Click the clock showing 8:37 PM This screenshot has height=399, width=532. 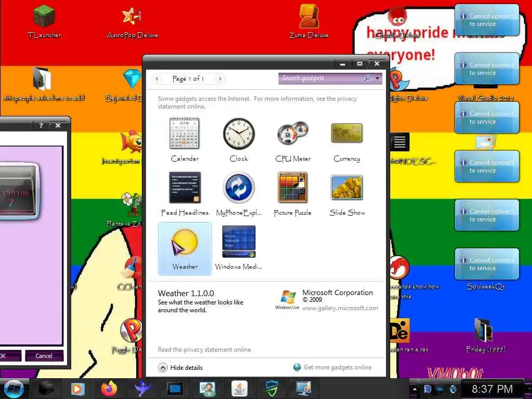coord(492,389)
